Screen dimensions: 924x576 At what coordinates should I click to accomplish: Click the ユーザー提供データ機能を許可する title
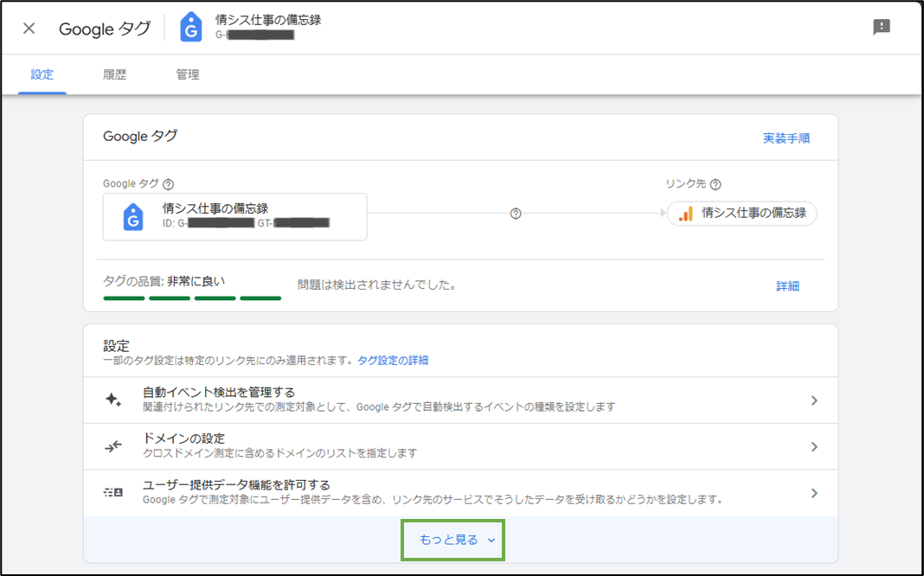(236, 485)
